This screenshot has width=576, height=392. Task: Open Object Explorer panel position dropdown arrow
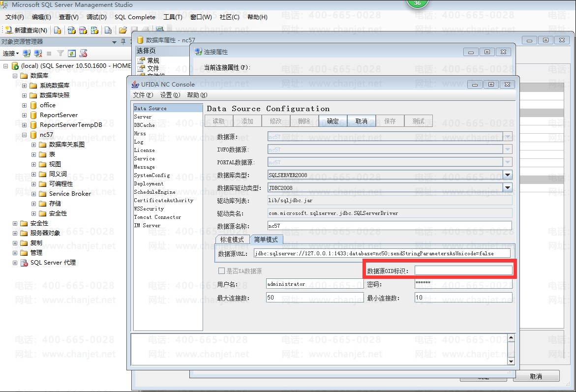point(114,42)
